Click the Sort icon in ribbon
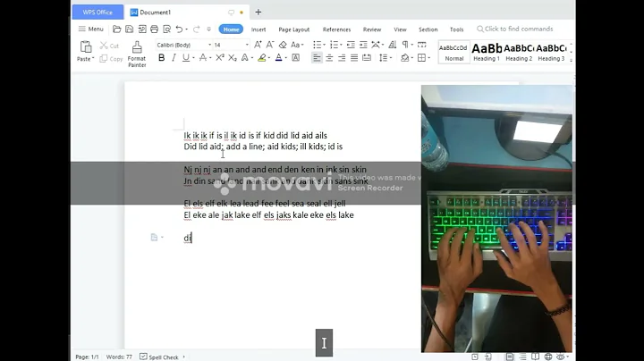The height and width of the screenshot is (361, 644). pyautogui.click(x=393, y=45)
